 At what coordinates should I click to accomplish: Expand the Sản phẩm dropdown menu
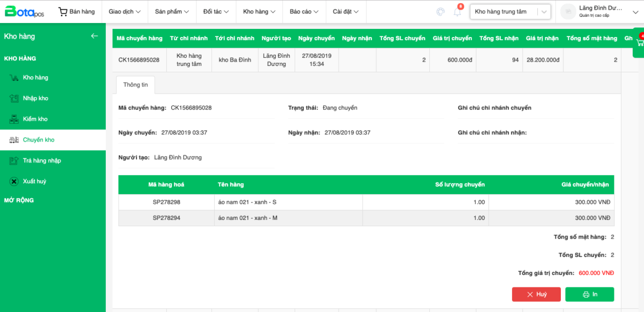172,11
